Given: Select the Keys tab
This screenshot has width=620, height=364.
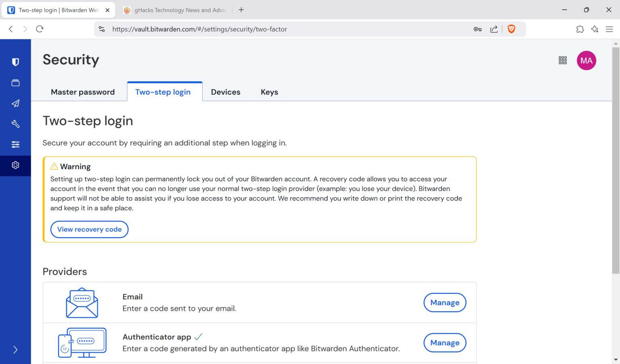Looking at the screenshot, I should 269,92.
